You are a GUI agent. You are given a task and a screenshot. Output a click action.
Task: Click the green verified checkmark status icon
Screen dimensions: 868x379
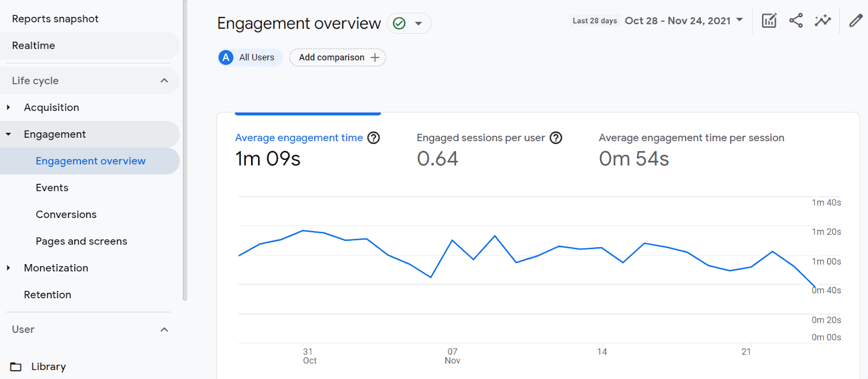click(399, 23)
